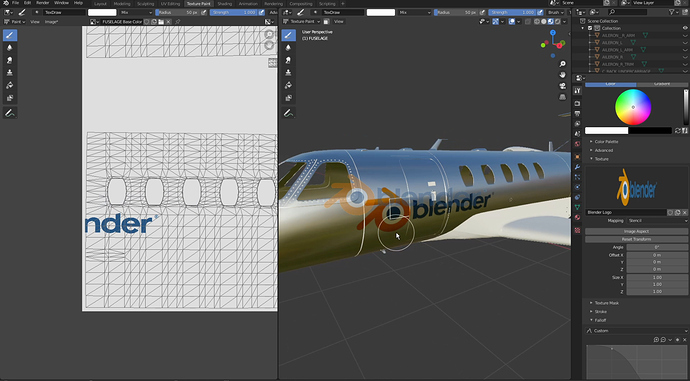Screen dimensions: 690x381
Task: Click the Image Aspect button
Action: (636, 231)
